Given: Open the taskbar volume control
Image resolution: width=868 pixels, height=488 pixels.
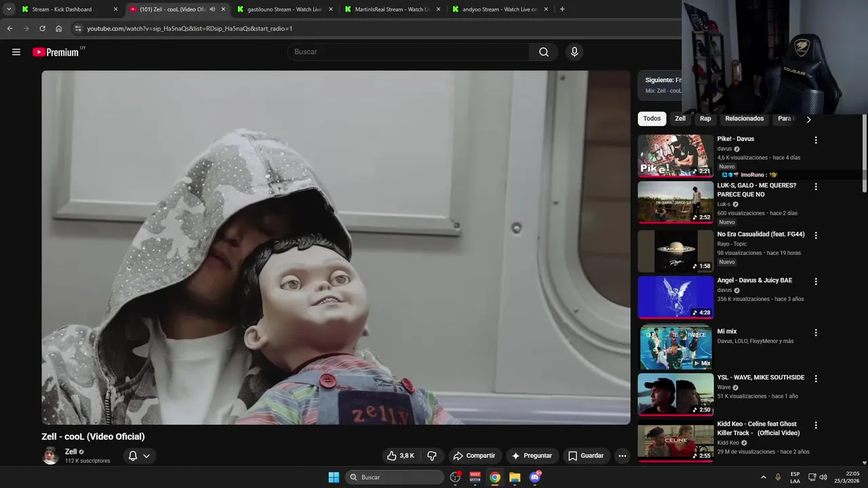Looking at the screenshot, I should [x=823, y=477].
